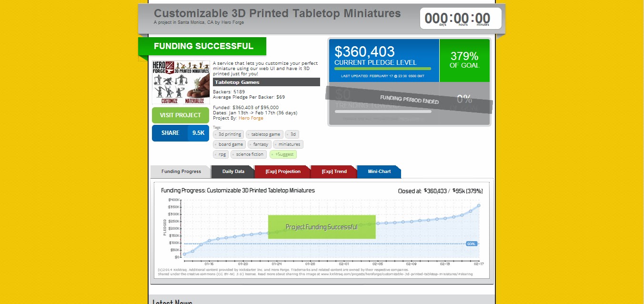Screen dimensions: 644x304
Task: Open the Tabletop Games category bar
Action: pyautogui.click(x=266, y=82)
